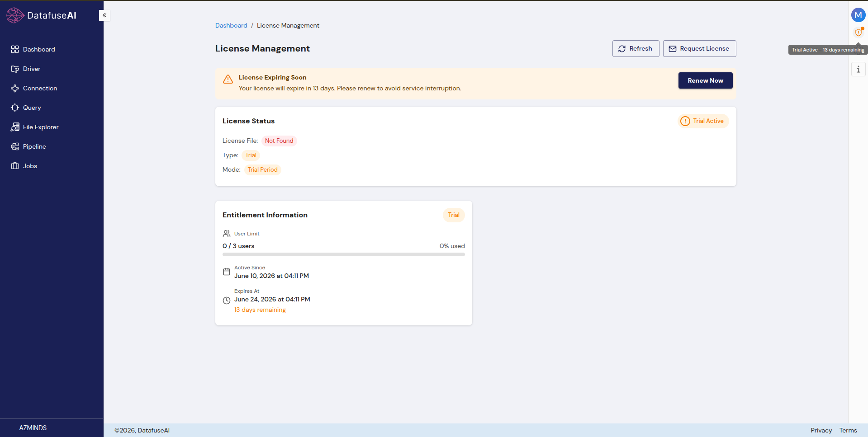Viewport: 868px width, 437px height.
Task: Click the user limit progress bar
Action: click(x=344, y=254)
